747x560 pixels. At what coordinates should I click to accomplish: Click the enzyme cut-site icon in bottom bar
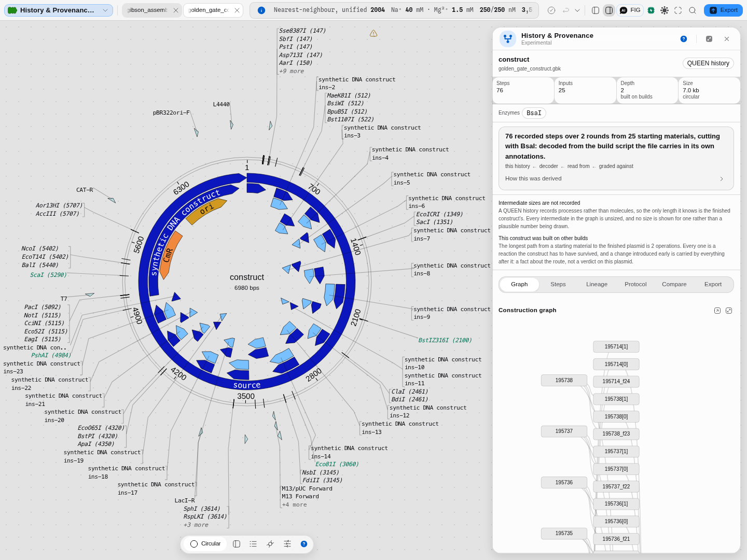tap(270, 544)
